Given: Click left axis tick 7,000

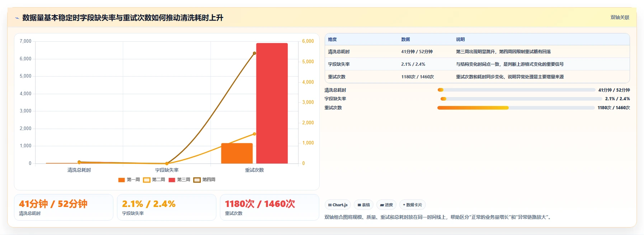Looking at the screenshot, I should pos(25,41).
